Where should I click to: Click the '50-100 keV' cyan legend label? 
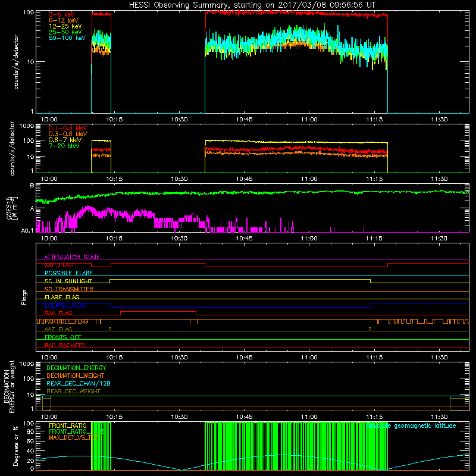(x=67, y=38)
